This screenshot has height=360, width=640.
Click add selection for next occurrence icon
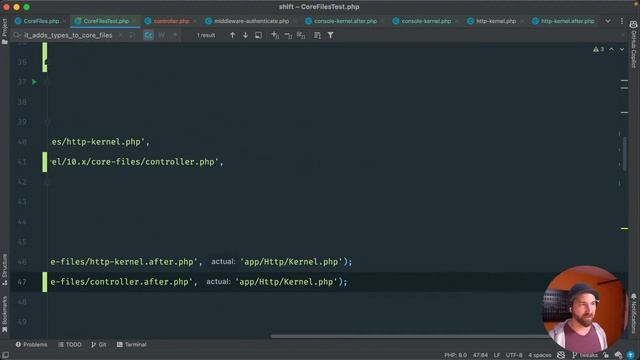pos(275,36)
